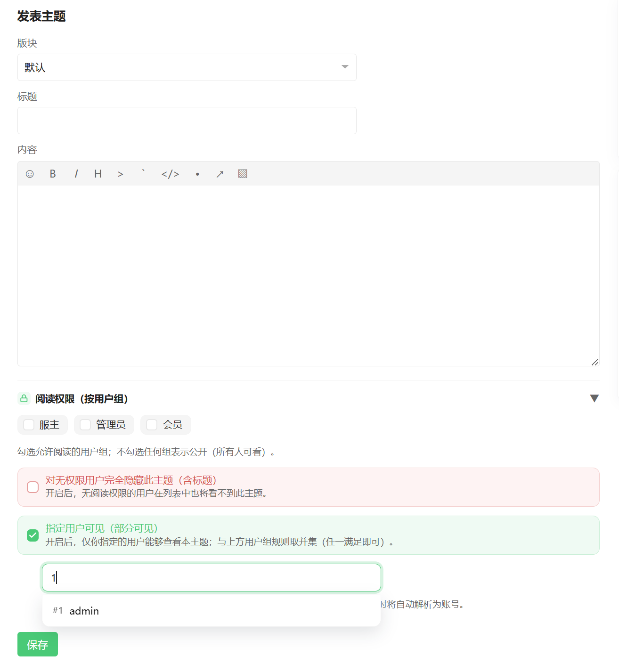
Task: Insert a heading with the H icon
Action: coord(98,174)
